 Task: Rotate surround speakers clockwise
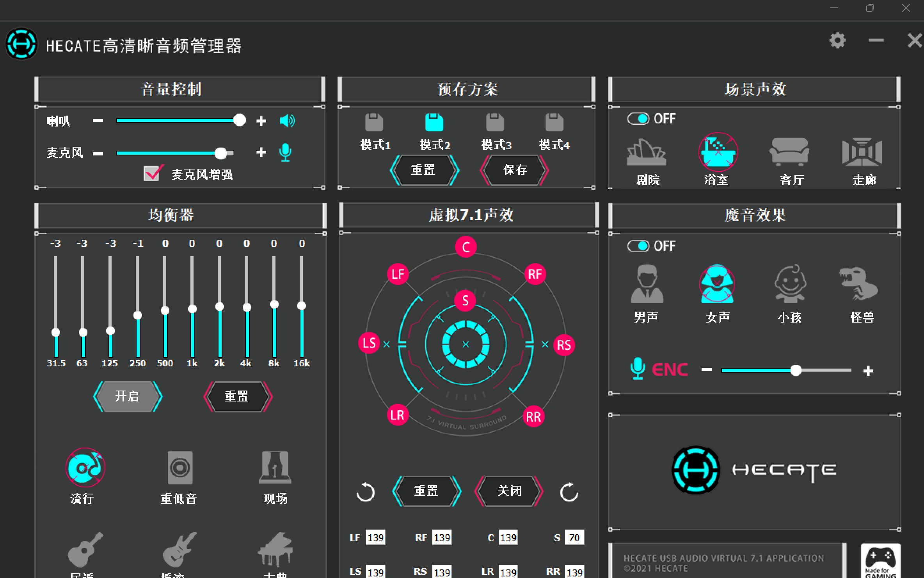pos(569,492)
